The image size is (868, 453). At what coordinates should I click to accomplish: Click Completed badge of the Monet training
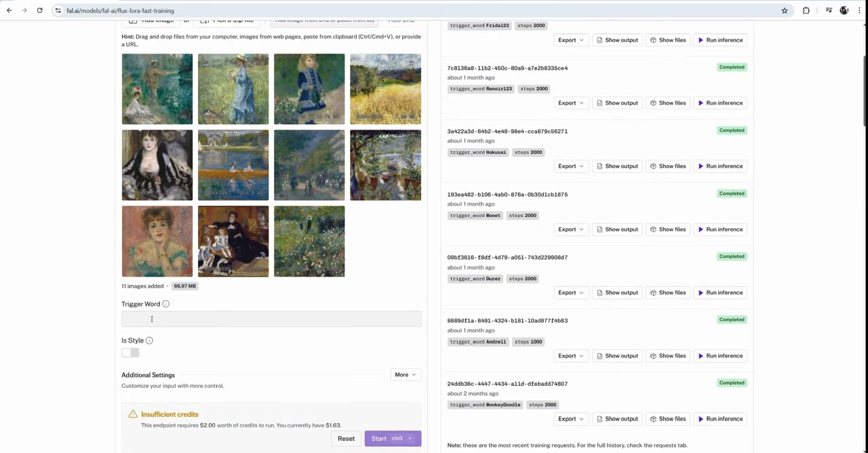[x=732, y=193]
